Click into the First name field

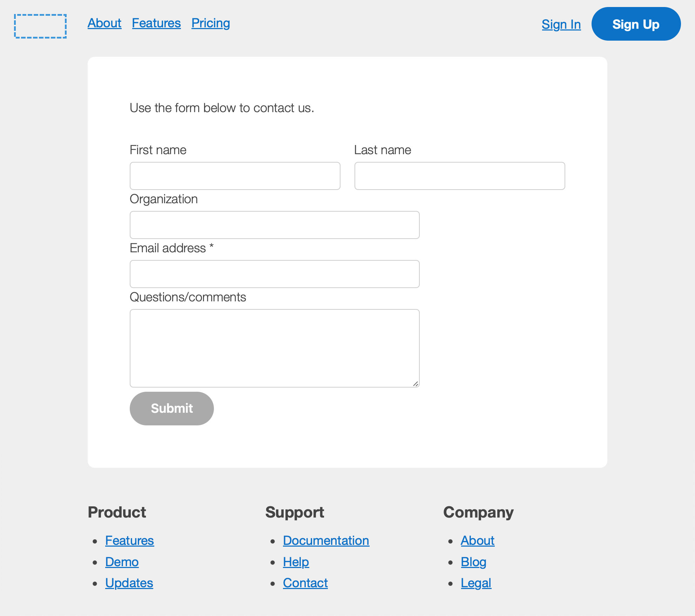coord(235,176)
